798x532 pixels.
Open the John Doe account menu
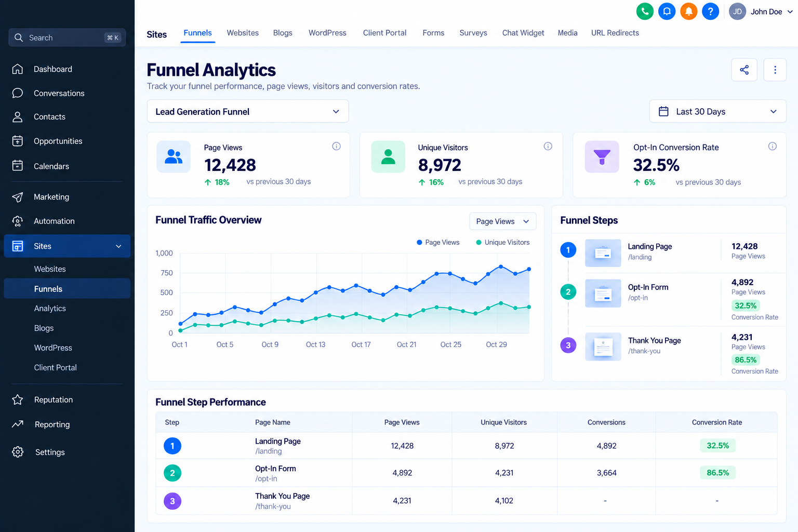coord(761,11)
